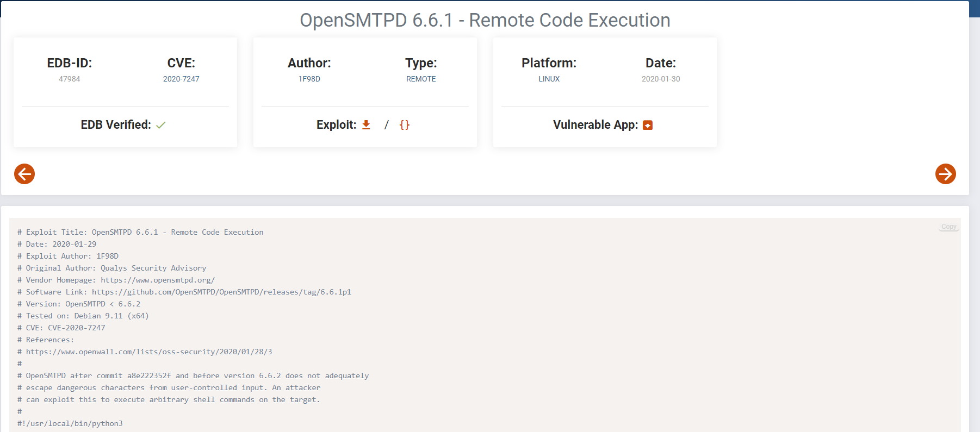980x432 pixels.
Task: Download the vulnerable app archive
Action: [x=648, y=125]
